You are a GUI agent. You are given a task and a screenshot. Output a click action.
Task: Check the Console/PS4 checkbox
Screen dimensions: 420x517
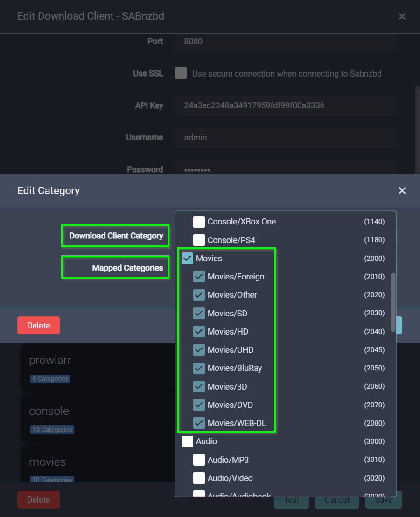(x=199, y=240)
